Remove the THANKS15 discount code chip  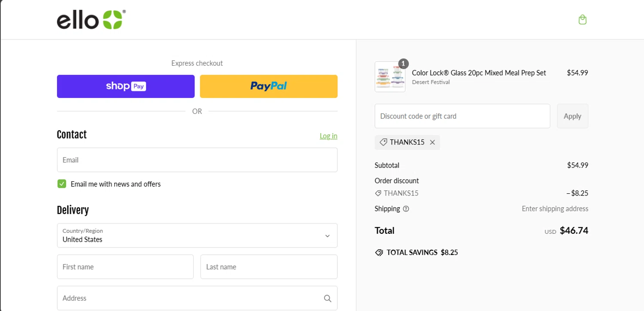pos(432,142)
